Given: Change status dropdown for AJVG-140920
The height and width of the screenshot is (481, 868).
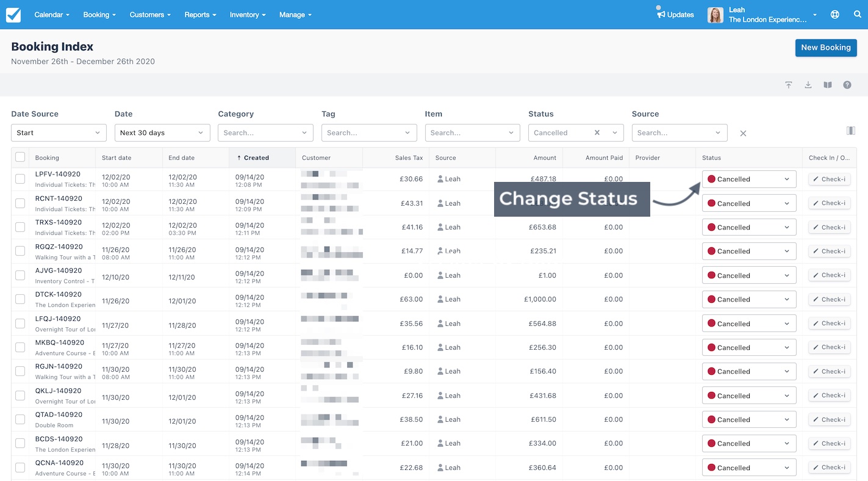Looking at the screenshot, I should [749, 275].
